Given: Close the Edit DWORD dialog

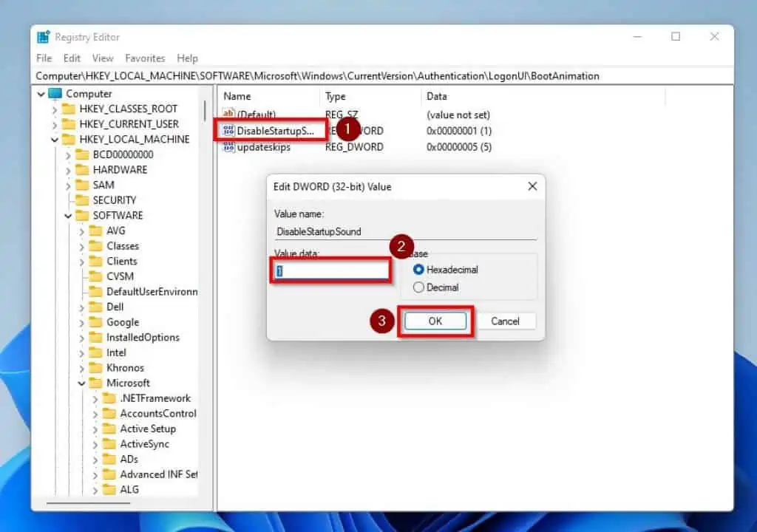Looking at the screenshot, I should 532,187.
